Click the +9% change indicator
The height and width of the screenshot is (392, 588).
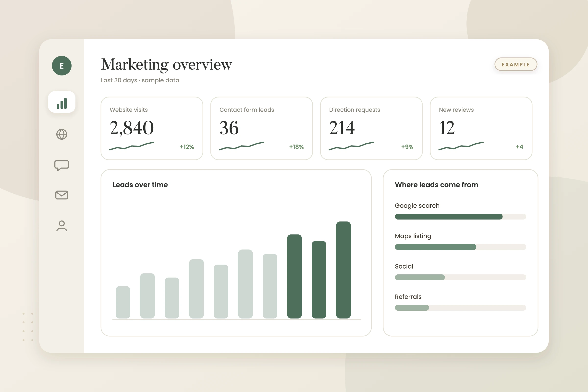click(x=407, y=147)
